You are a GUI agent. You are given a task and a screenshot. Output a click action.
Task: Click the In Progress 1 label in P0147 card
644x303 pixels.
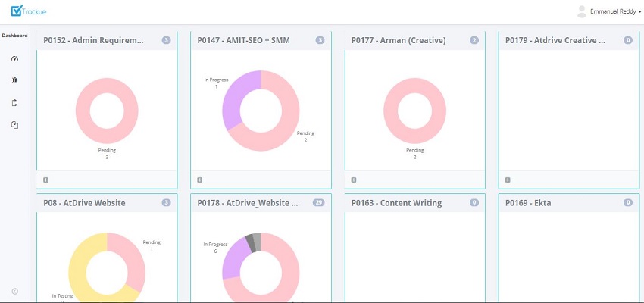[216, 83]
